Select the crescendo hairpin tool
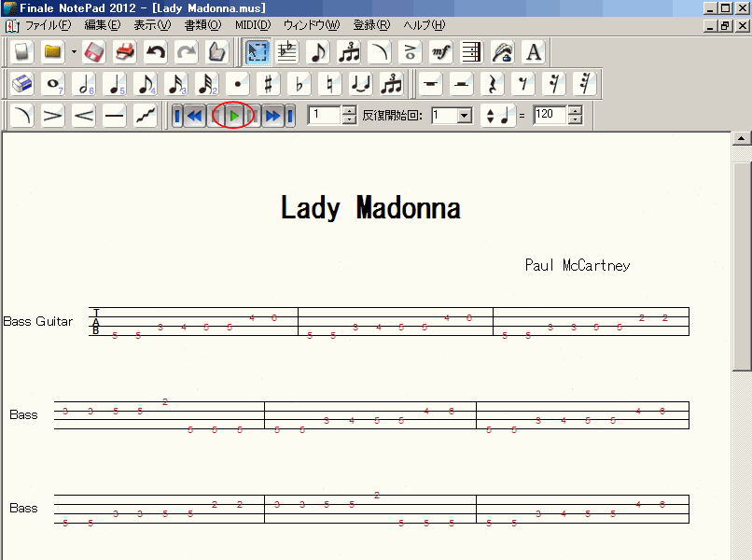 83,116
